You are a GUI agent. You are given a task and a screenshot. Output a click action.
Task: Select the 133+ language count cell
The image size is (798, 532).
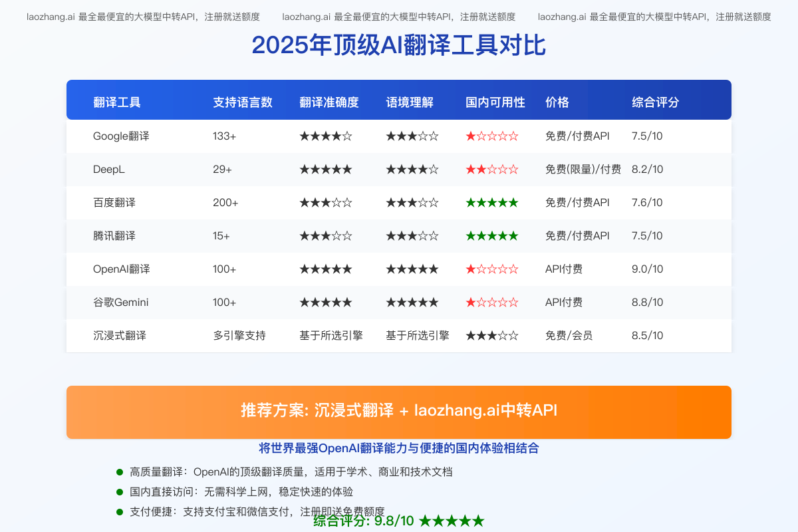225,136
